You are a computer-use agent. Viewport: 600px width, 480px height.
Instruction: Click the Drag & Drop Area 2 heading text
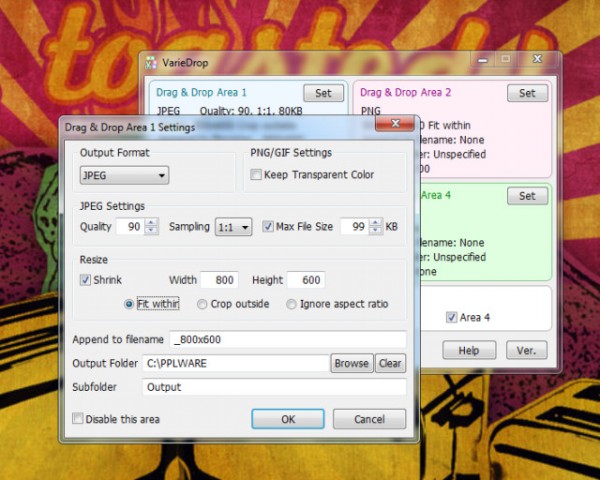point(406,93)
